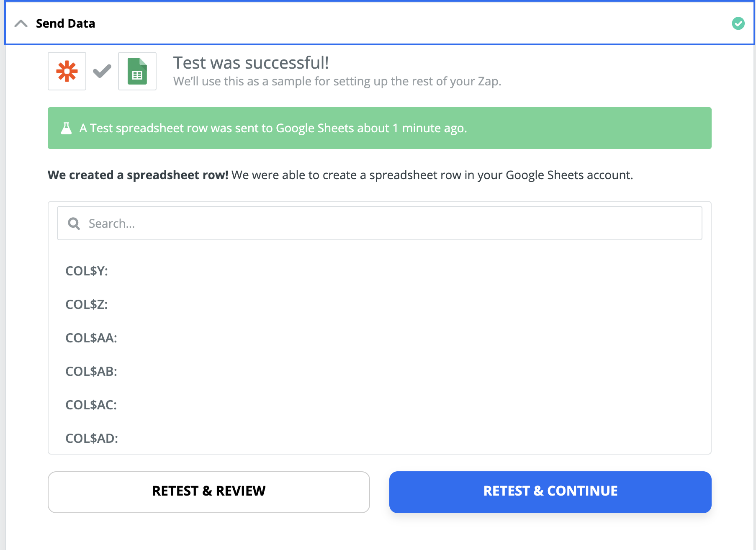
Task: Click the Send Data section header
Action: click(x=379, y=23)
